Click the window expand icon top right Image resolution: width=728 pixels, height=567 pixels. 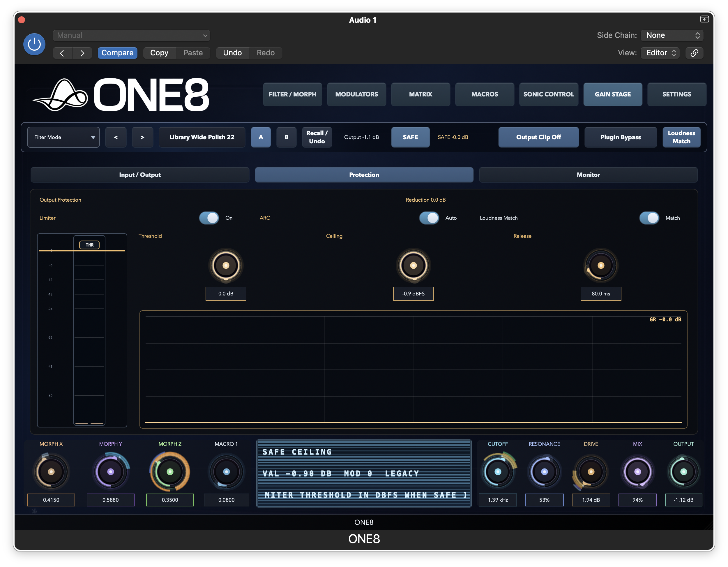704,19
